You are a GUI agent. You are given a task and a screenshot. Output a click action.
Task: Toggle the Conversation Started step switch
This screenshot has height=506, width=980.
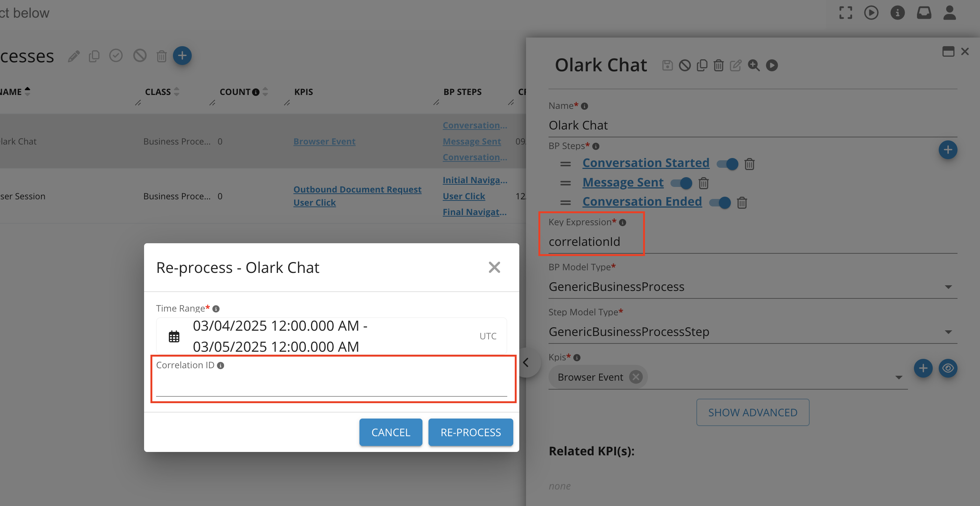click(x=727, y=164)
